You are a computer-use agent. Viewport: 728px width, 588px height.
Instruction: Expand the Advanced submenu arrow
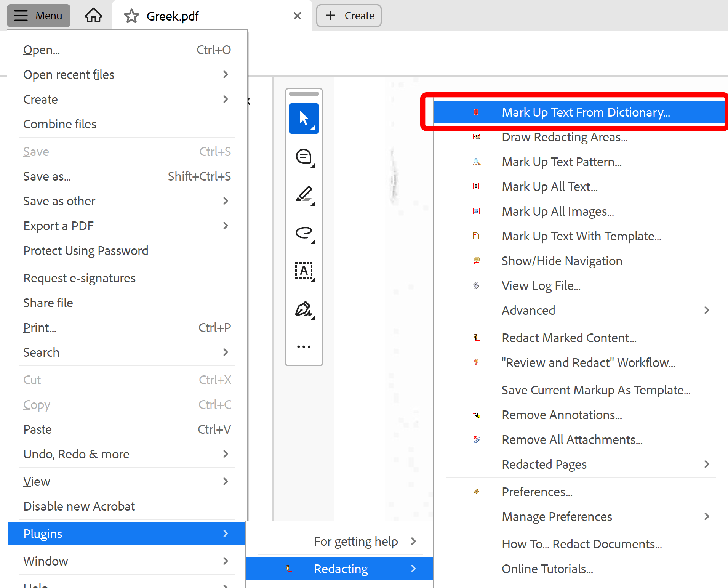[x=707, y=310]
